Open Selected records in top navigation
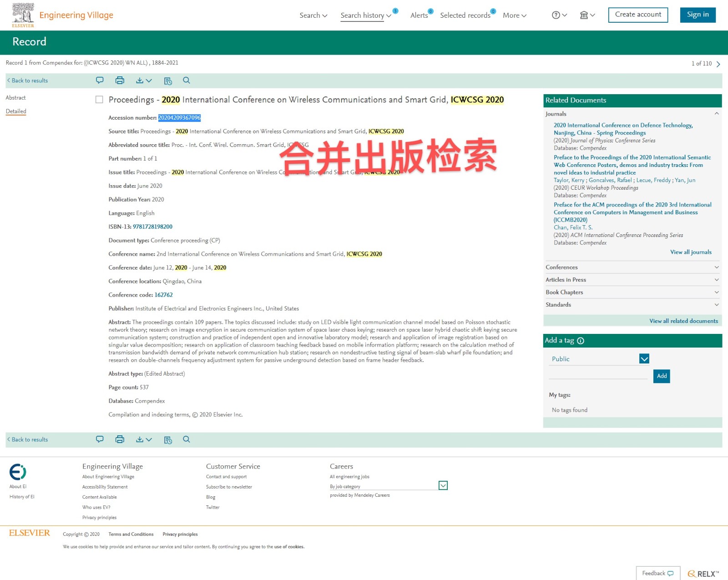The image size is (728, 580). (x=465, y=15)
